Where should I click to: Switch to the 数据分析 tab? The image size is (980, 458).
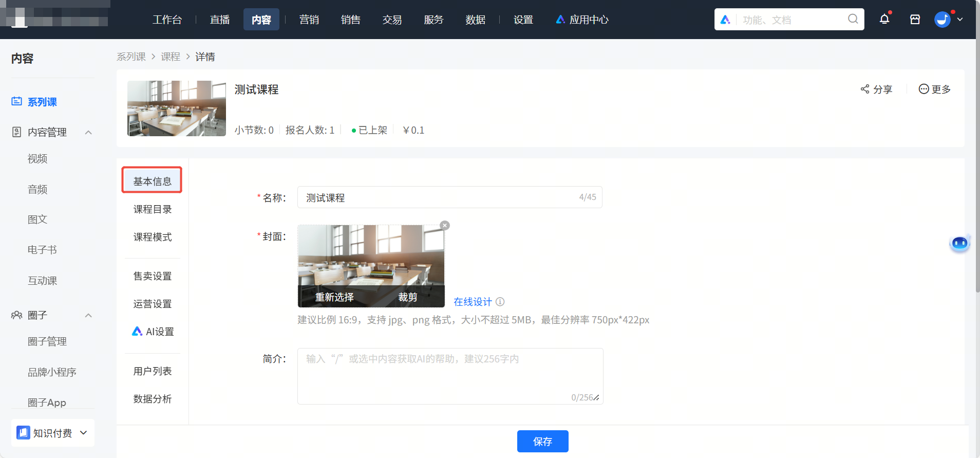click(153, 399)
